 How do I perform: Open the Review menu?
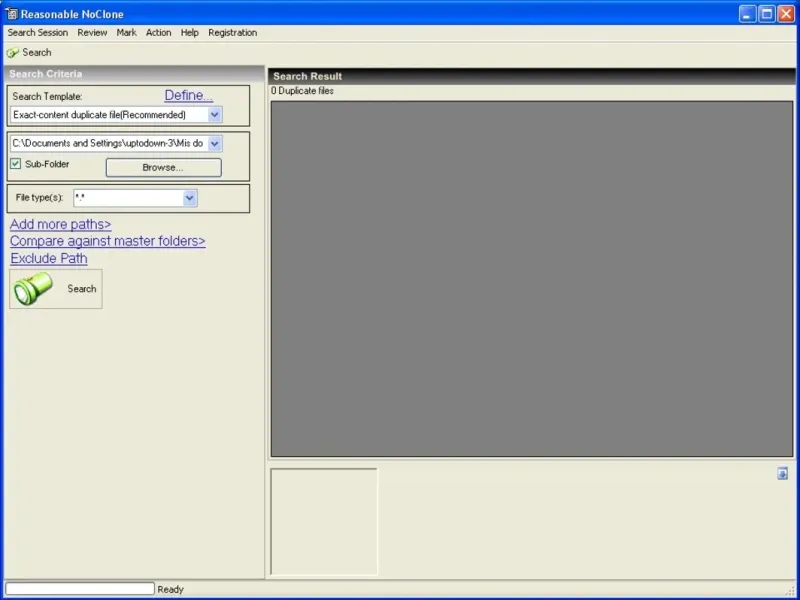point(92,33)
